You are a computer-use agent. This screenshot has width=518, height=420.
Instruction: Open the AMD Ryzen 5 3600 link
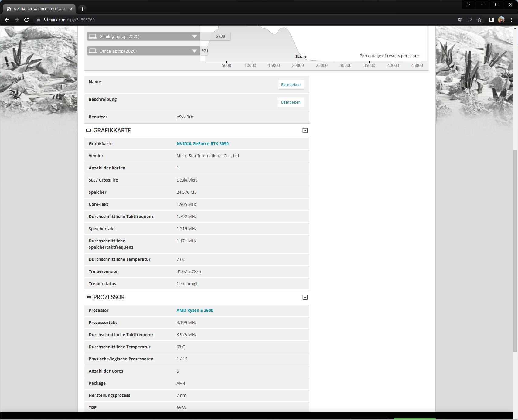click(195, 310)
